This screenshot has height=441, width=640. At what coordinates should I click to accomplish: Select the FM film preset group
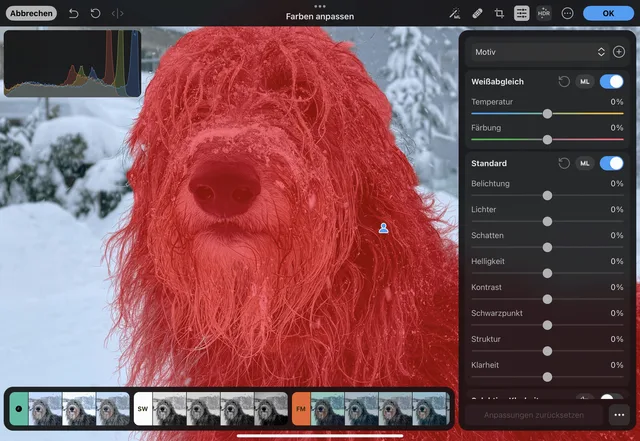tap(301, 409)
